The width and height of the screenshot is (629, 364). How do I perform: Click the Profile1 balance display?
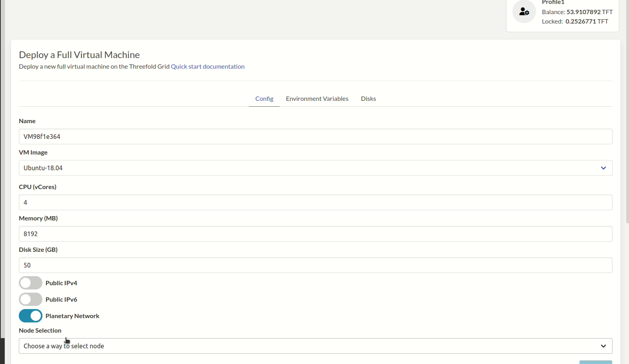[x=577, y=12]
